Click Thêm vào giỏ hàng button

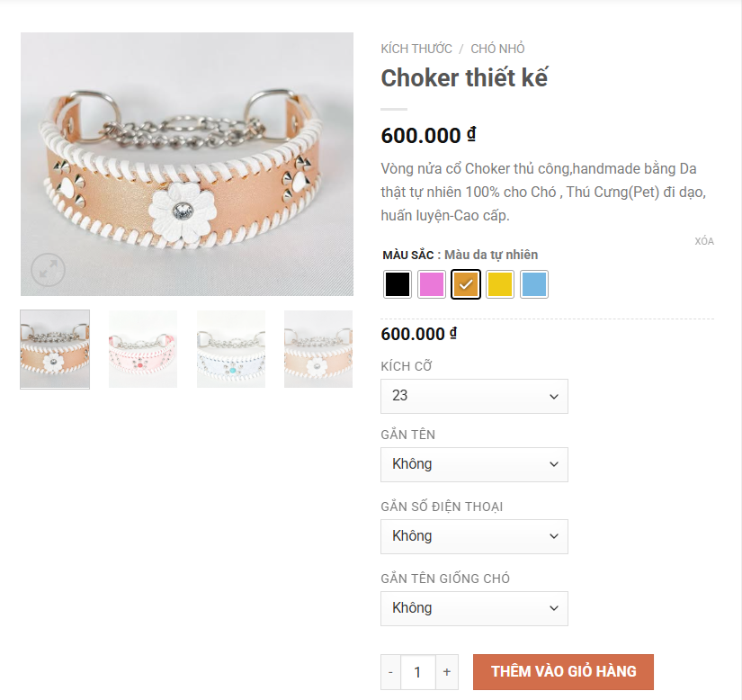click(563, 671)
